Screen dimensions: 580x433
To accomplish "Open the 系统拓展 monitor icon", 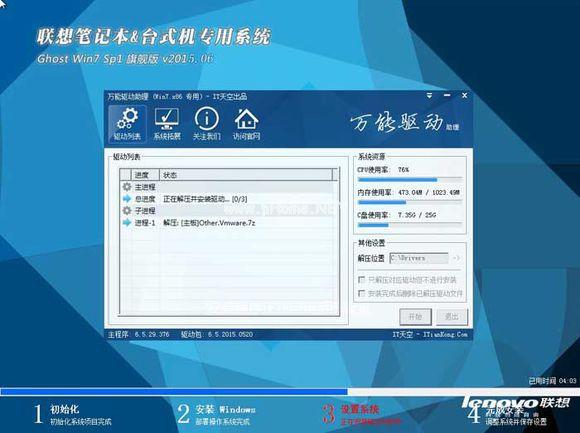I will pos(167,124).
